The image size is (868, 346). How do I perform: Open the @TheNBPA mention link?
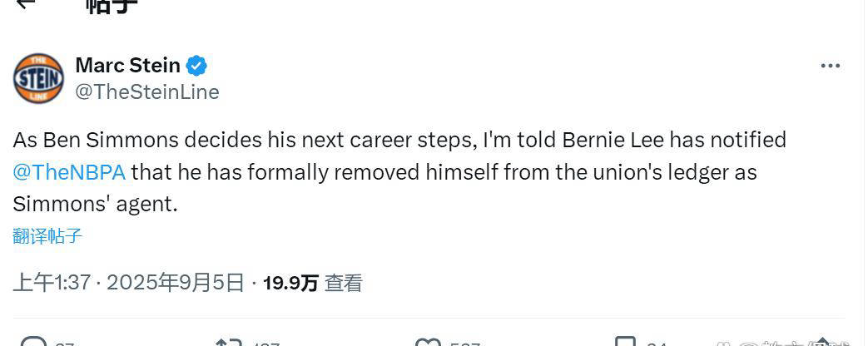[69, 172]
